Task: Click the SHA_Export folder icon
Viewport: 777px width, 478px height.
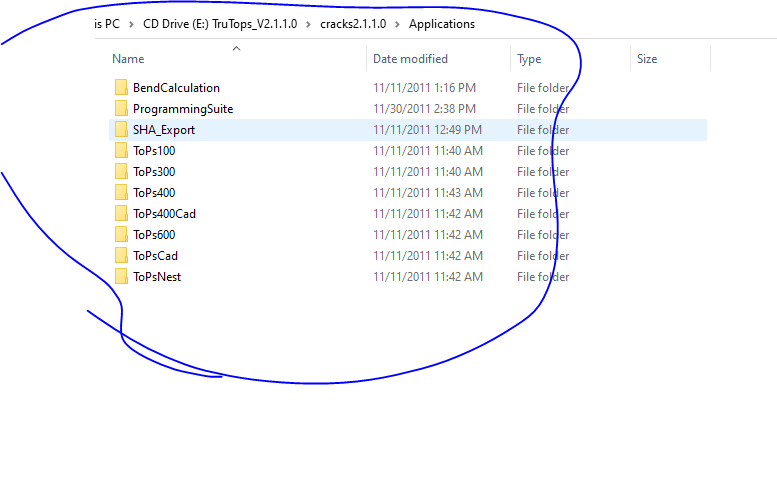Action: tap(121, 129)
